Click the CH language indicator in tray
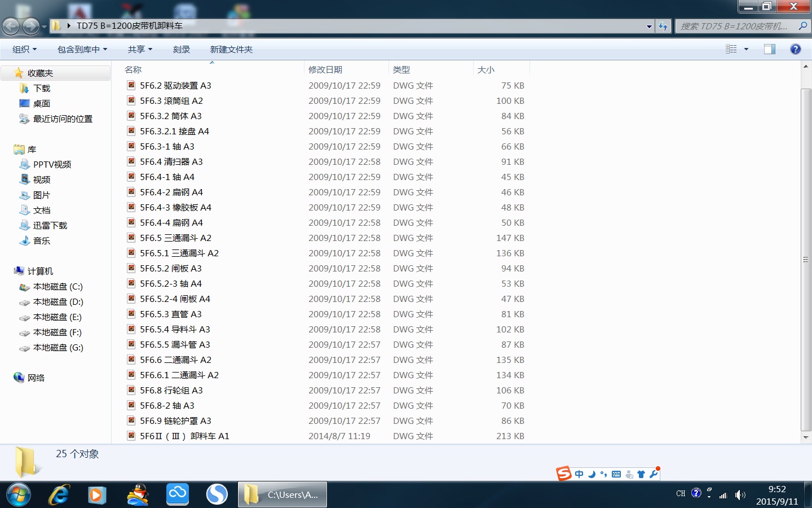The height and width of the screenshot is (508, 812). (x=681, y=493)
